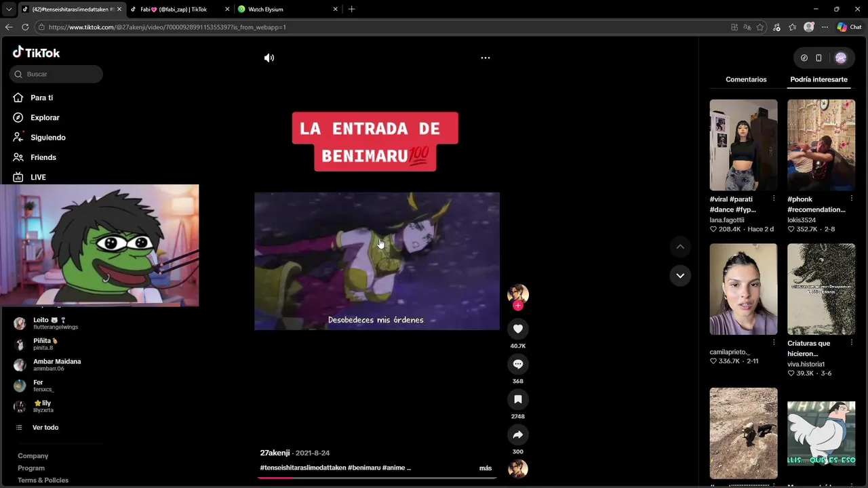Open Leito's followed account

tap(56, 323)
